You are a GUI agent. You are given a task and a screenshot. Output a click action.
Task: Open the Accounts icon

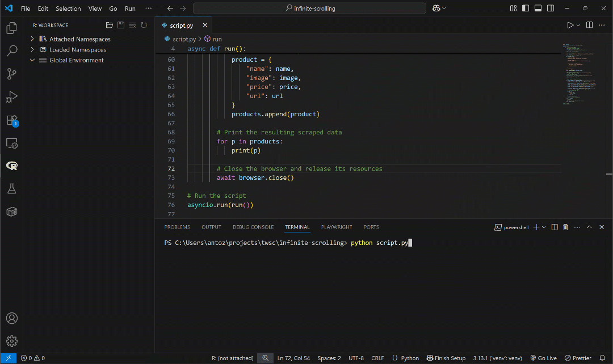coord(11,318)
